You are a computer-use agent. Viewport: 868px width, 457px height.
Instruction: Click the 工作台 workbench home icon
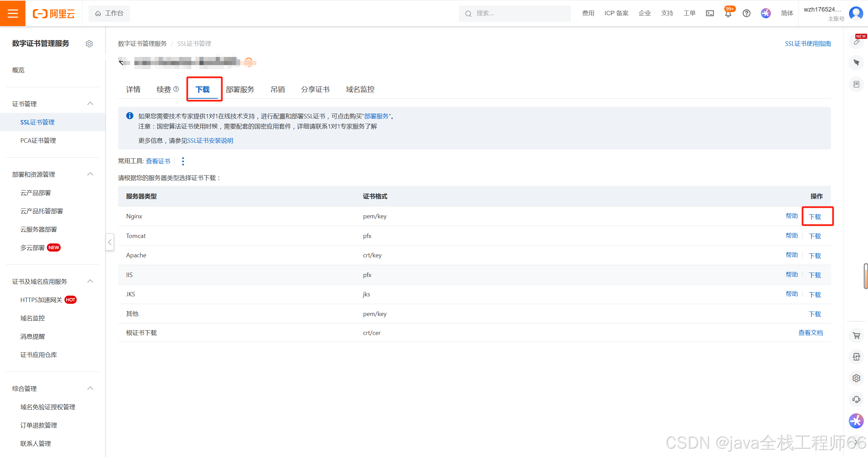109,13
